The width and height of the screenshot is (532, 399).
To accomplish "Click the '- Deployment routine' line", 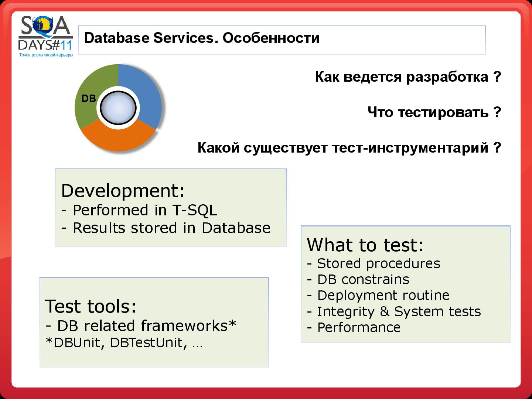I will coord(378,296).
